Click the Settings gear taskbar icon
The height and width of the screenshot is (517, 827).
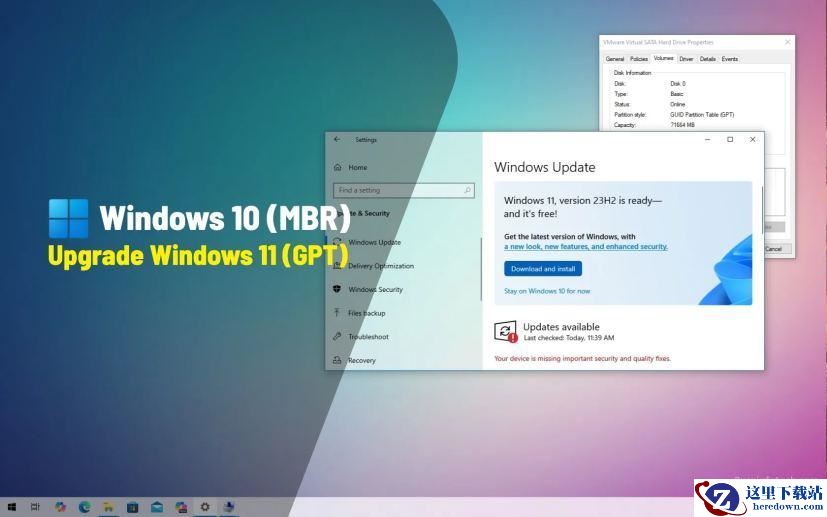205,507
